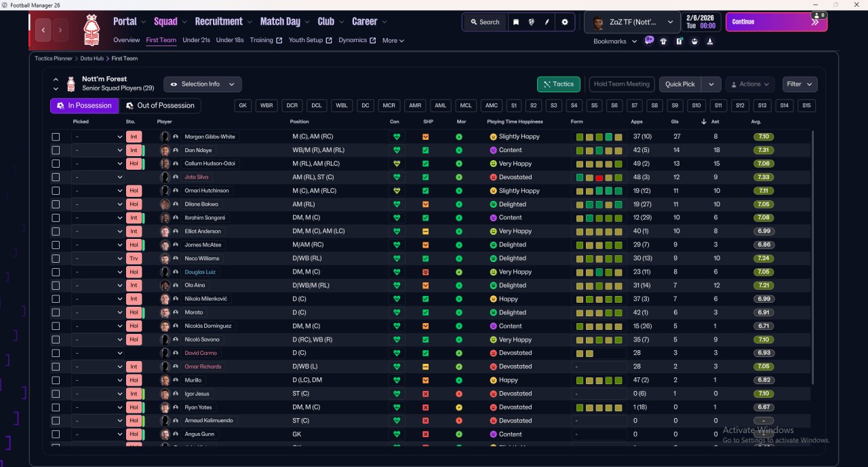868x467 pixels.
Task: Click the Tactics button
Action: [x=558, y=84]
